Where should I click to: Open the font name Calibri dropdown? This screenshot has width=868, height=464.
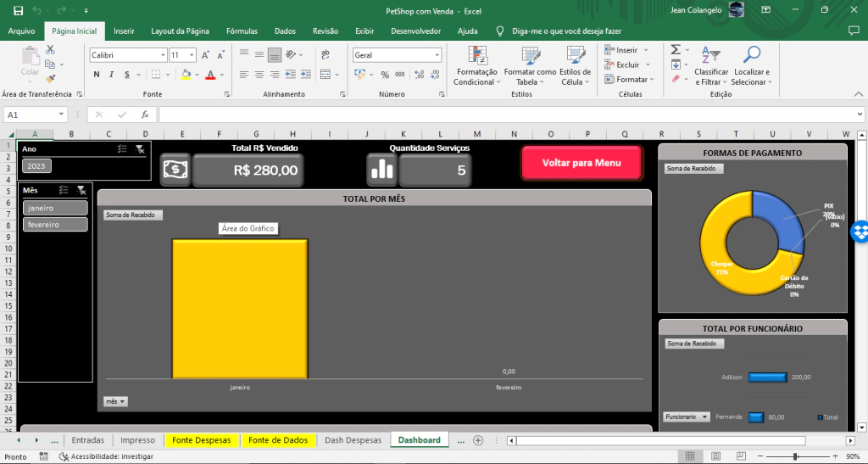click(163, 55)
